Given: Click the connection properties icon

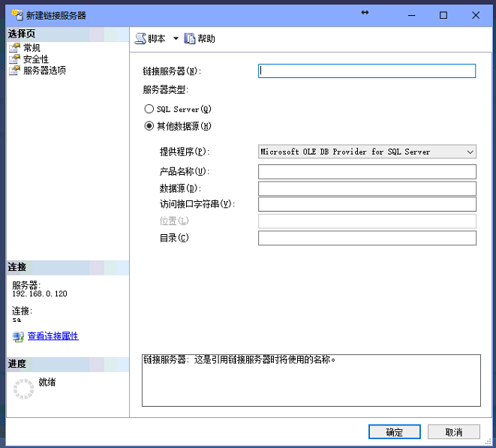Looking at the screenshot, I should 18,337.
